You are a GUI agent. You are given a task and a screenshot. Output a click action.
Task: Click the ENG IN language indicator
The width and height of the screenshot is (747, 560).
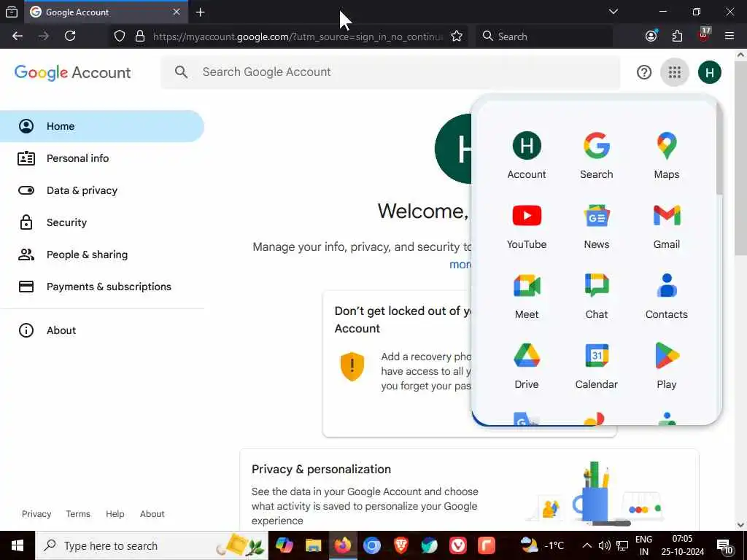(643, 545)
